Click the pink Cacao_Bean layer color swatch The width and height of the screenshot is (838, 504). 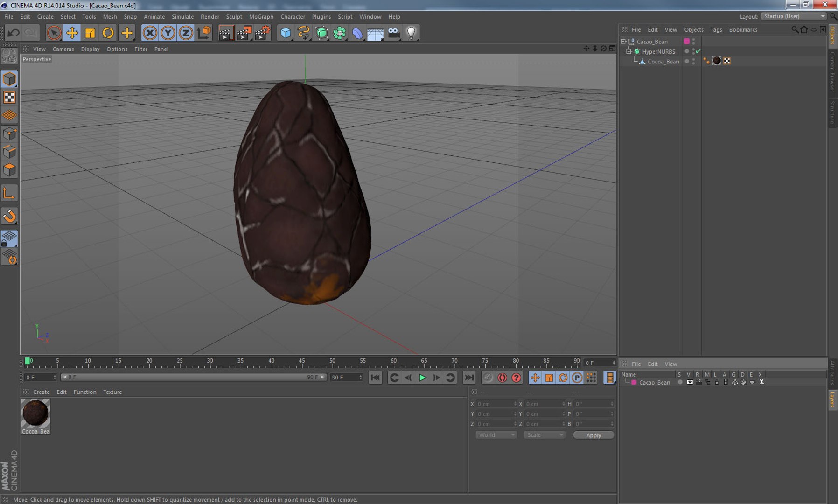coord(634,382)
